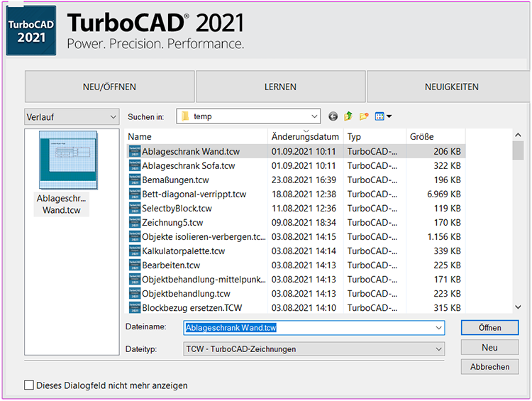Screen dimensions: 532x401
Task: Select file 'Bemaßungen.tcw'
Action: (x=175, y=180)
